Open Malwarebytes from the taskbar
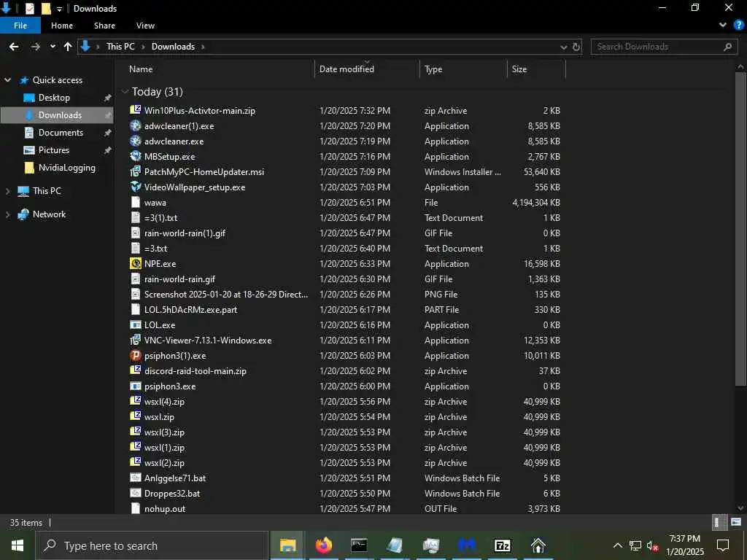The image size is (747, 560). coord(467,545)
